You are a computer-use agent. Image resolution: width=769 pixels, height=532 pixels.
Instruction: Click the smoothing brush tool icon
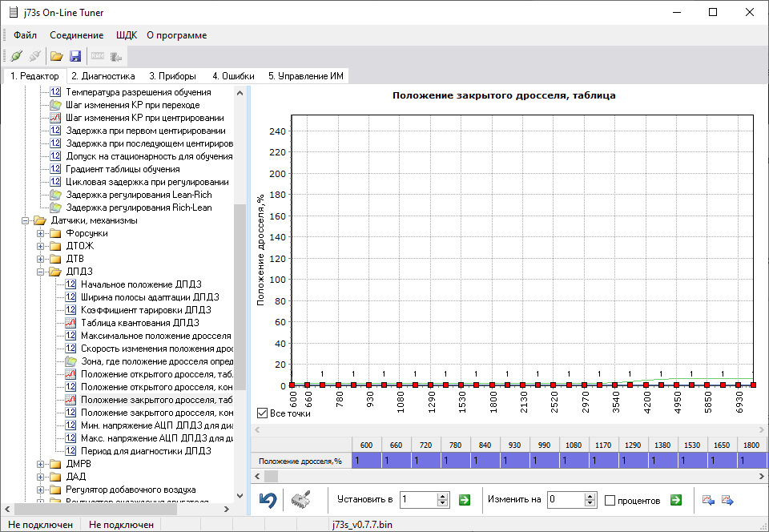300,500
